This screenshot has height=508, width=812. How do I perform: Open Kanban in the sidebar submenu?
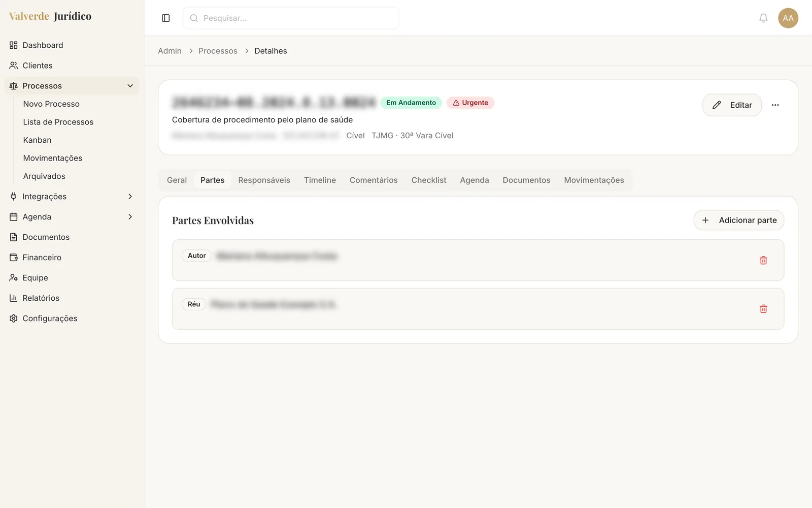[x=37, y=140]
